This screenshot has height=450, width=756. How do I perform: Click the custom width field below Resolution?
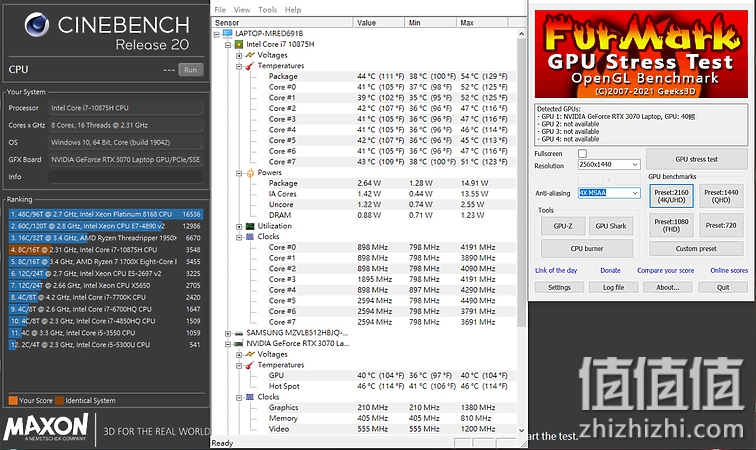pyautogui.click(x=590, y=179)
